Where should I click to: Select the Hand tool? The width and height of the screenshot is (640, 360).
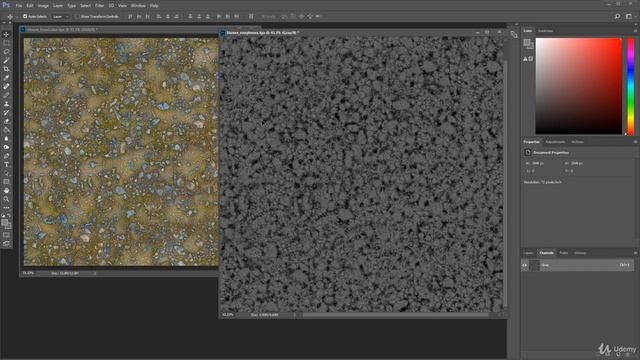point(6,191)
